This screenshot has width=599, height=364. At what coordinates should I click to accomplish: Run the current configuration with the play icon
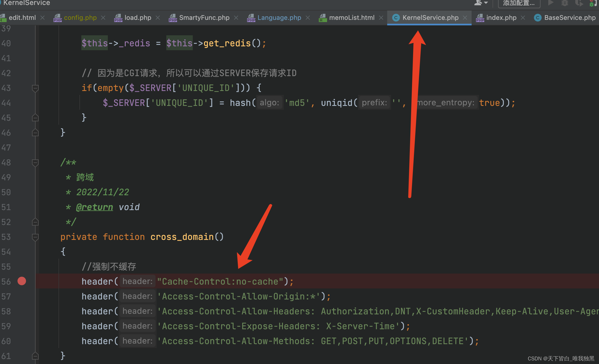point(550,3)
